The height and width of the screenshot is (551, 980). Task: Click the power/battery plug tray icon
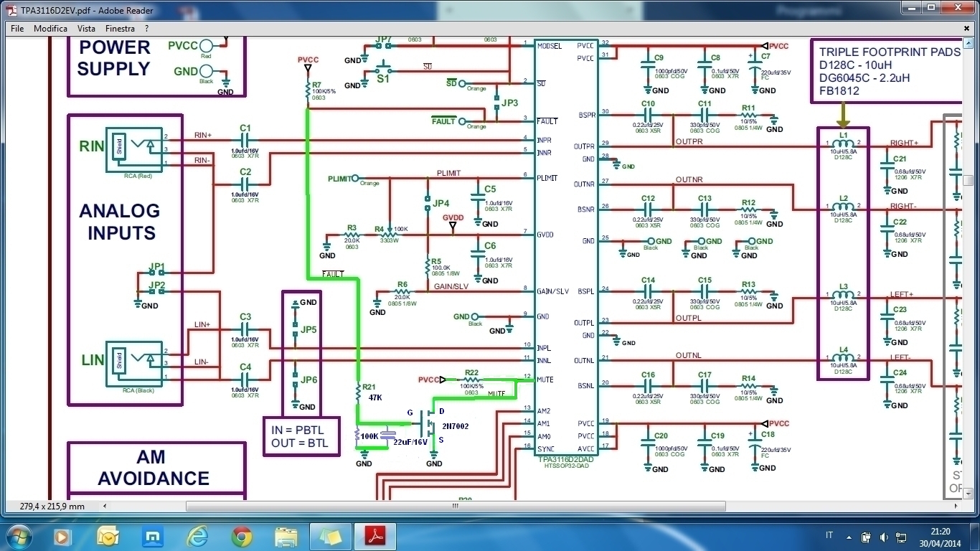pyautogui.click(x=867, y=537)
